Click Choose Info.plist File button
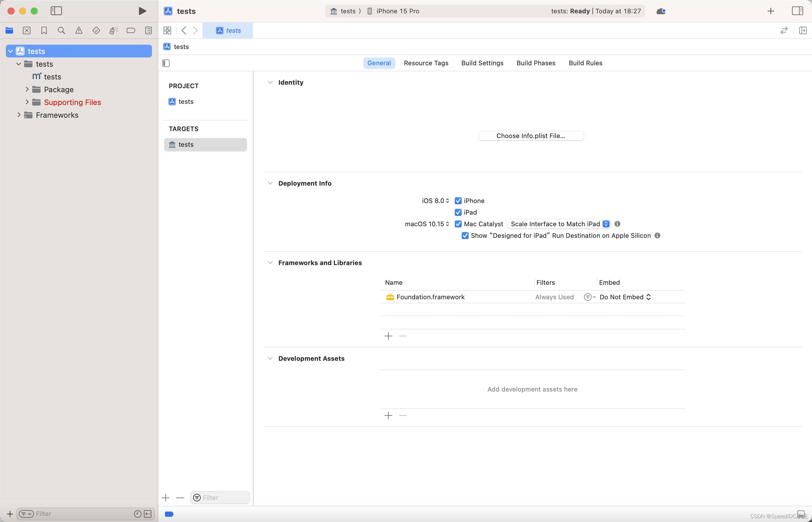The image size is (812, 522). [531, 136]
